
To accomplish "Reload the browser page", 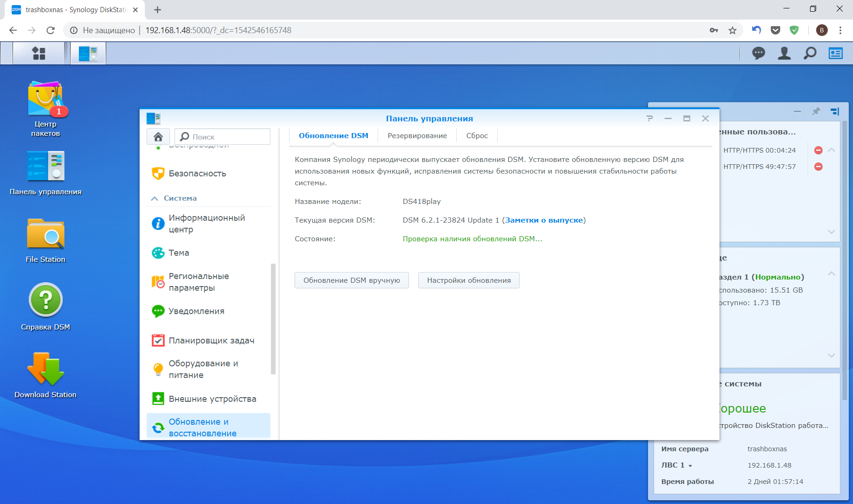I will (x=50, y=30).
